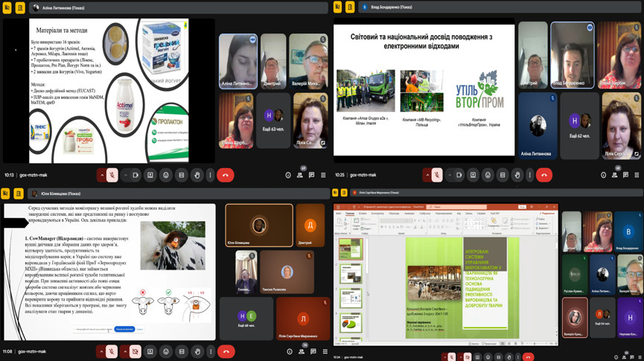Open chat panel in the 10:13 meeting

(x=311, y=176)
